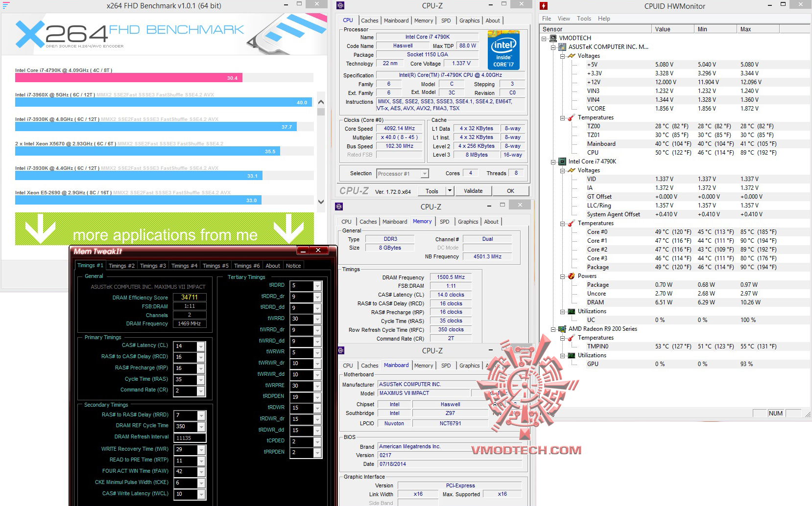Click the 'more applications from me' banner
812x506 pixels.
pos(165,229)
